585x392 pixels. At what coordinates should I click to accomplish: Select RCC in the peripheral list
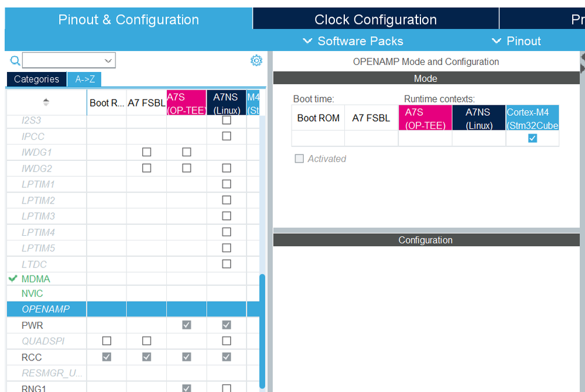pyautogui.click(x=32, y=357)
